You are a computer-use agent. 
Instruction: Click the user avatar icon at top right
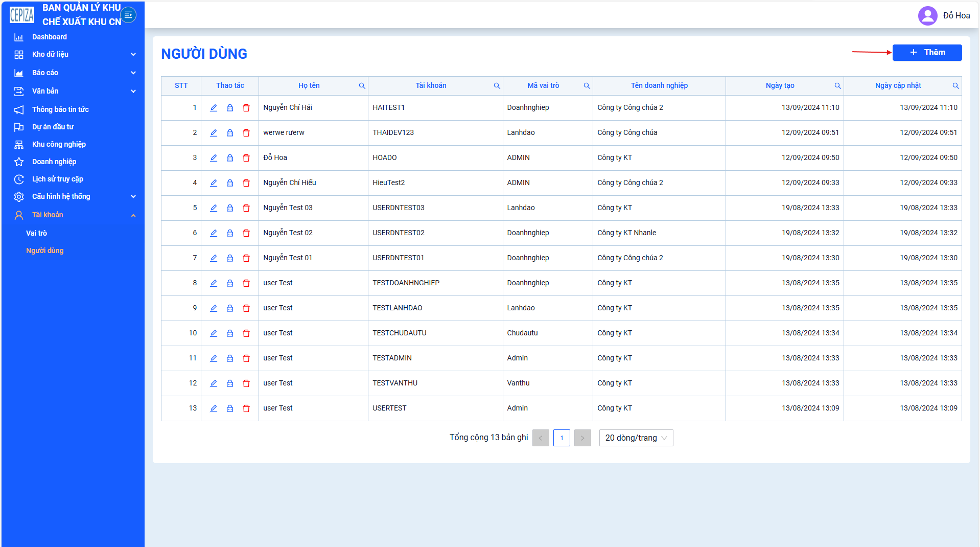pos(927,15)
